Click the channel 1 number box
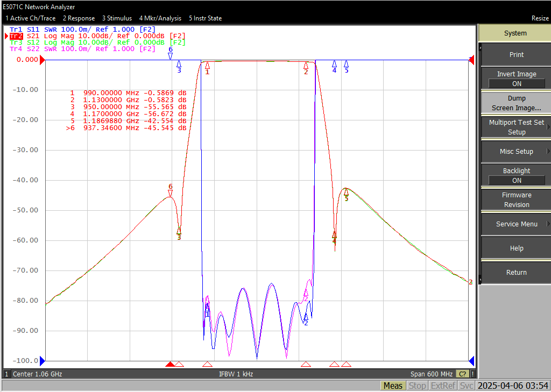This screenshot has height=392, width=551. pos(6,374)
